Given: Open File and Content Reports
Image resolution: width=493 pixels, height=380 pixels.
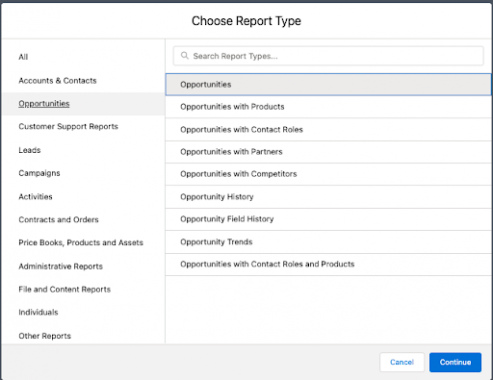Looking at the screenshot, I should 65,289.
